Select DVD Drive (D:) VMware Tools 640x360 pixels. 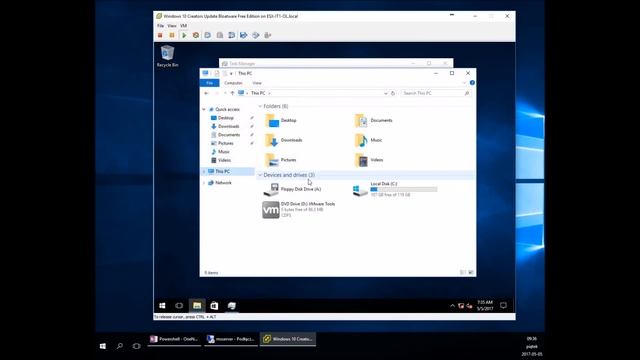[x=299, y=209]
